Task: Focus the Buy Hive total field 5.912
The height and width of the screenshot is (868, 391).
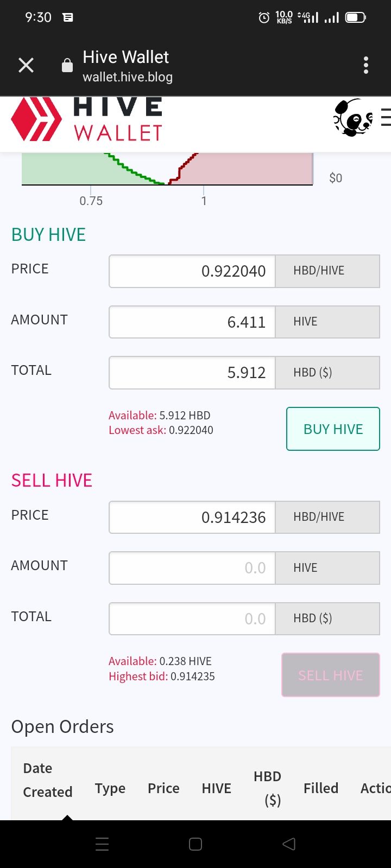Action: point(192,373)
